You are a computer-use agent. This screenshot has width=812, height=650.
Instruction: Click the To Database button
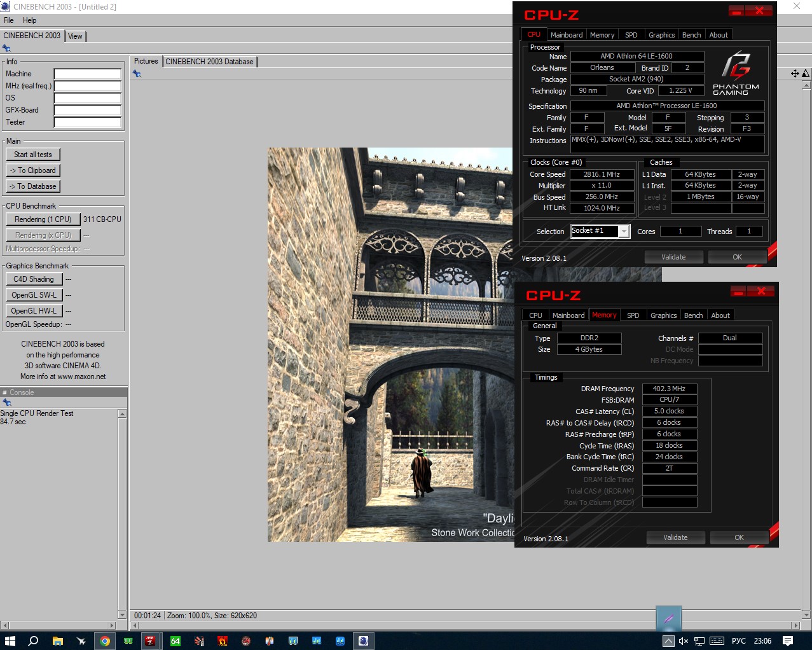(33, 186)
